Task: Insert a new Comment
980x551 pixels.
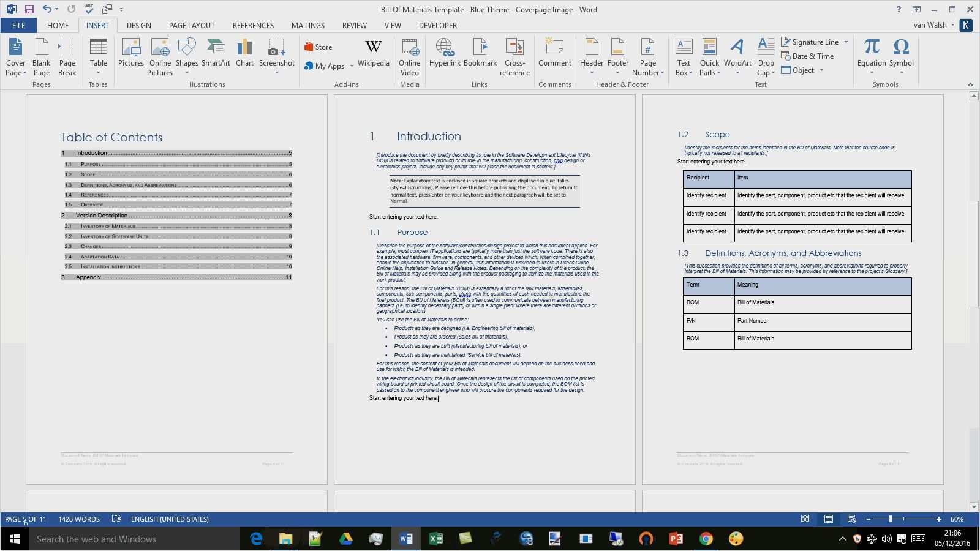Action: [x=554, y=53]
